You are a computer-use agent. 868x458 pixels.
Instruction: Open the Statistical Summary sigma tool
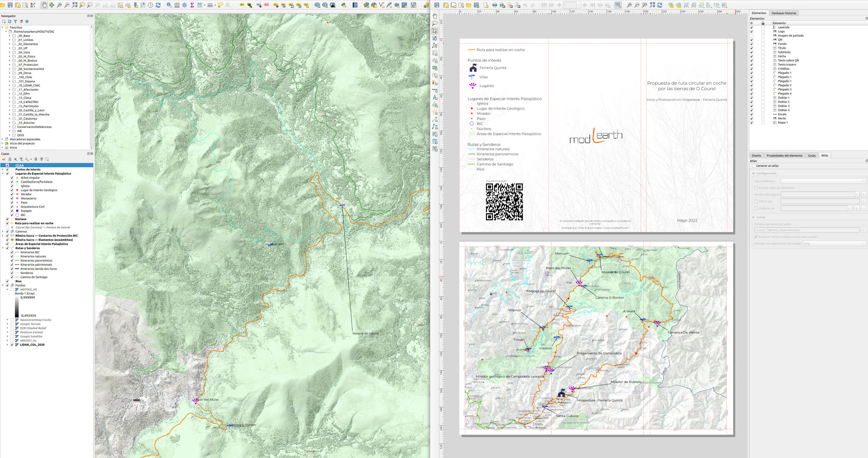tap(192, 5)
